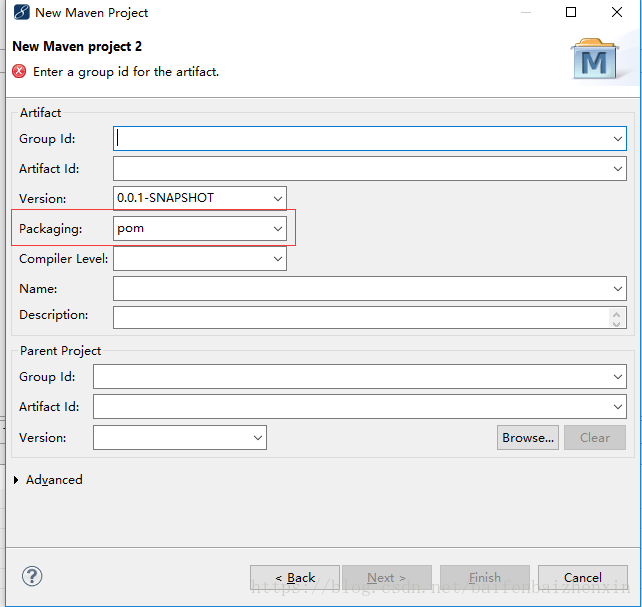Open the Name field dropdown arrow
642x607 pixels.
(617, 289)
